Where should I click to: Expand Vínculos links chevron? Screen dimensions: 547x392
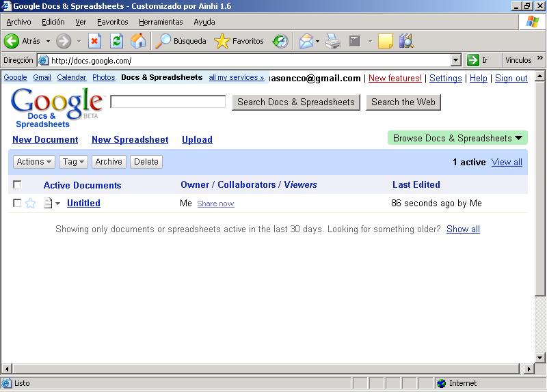[540, 58]
